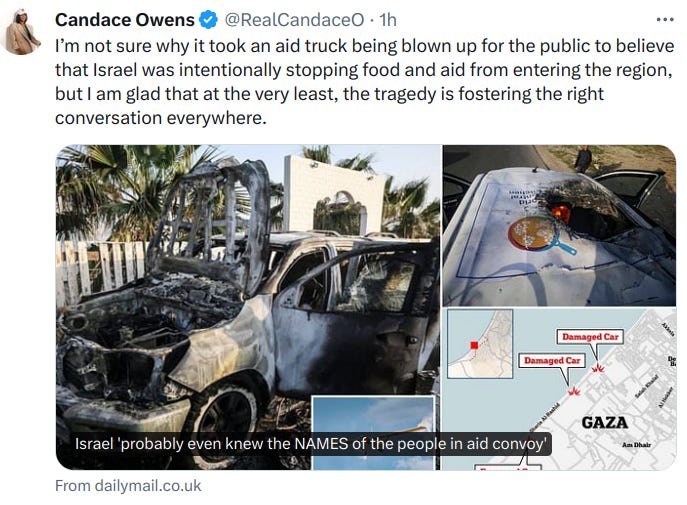The height and width of the screenshot is (505, 687).
Task: Open Candace Owens profile avatar
Action: [x=21, y=32]
